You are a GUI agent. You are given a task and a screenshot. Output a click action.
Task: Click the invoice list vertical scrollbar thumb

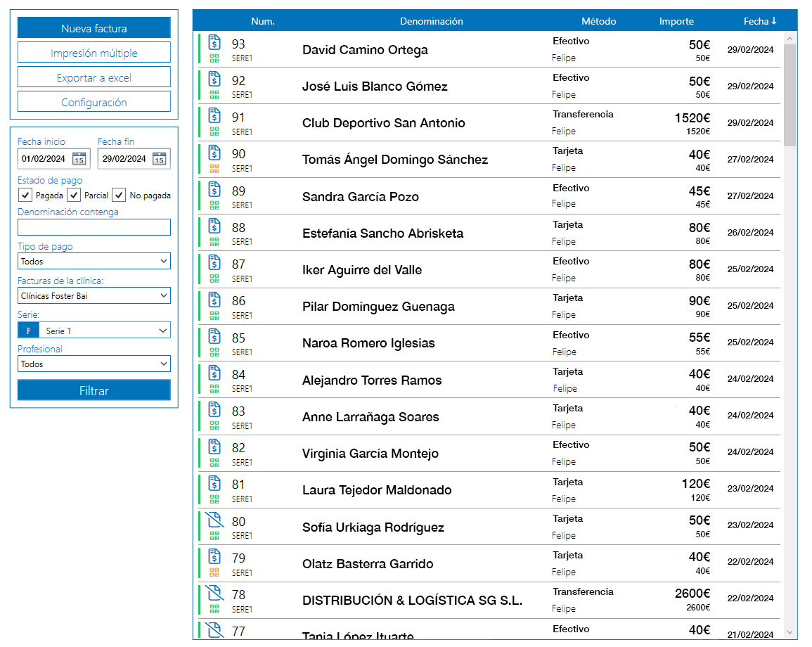click(x=790, y=95)
